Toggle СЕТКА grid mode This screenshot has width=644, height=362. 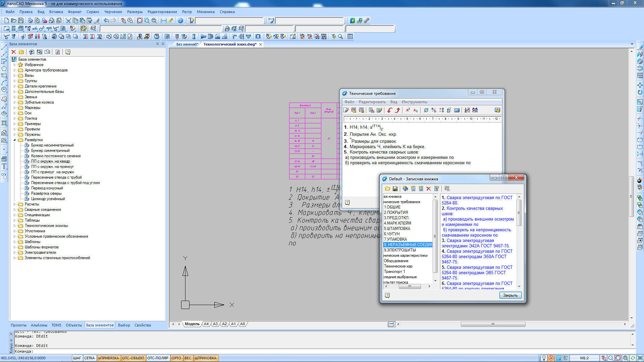[90, 358]
